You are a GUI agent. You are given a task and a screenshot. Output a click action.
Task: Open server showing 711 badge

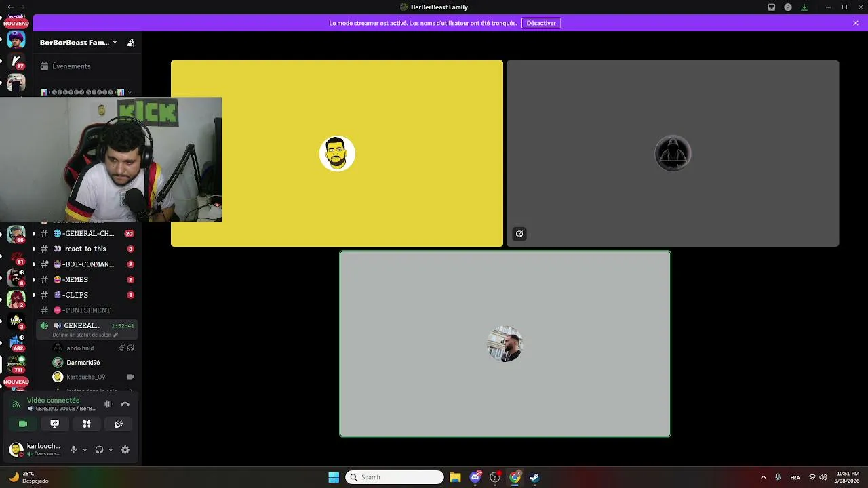[x=16, y=365]
